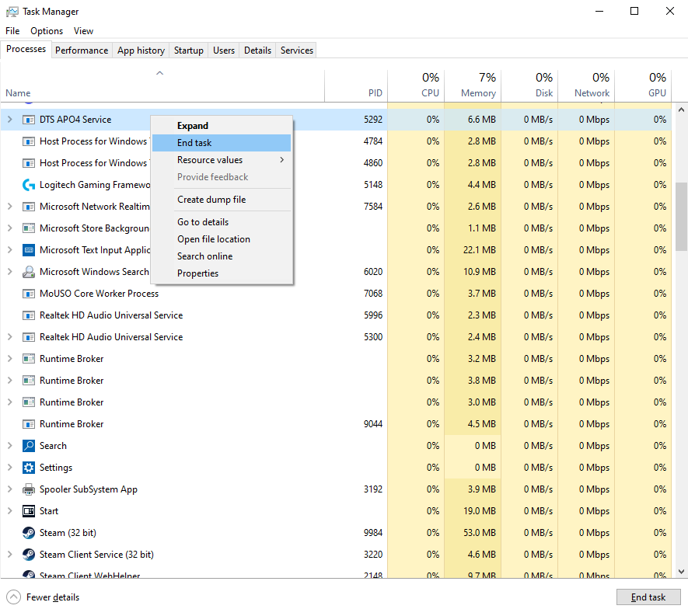Expand the Start process group
The width and height of the screenshot is (688, 616).
[x=9, y=511]
